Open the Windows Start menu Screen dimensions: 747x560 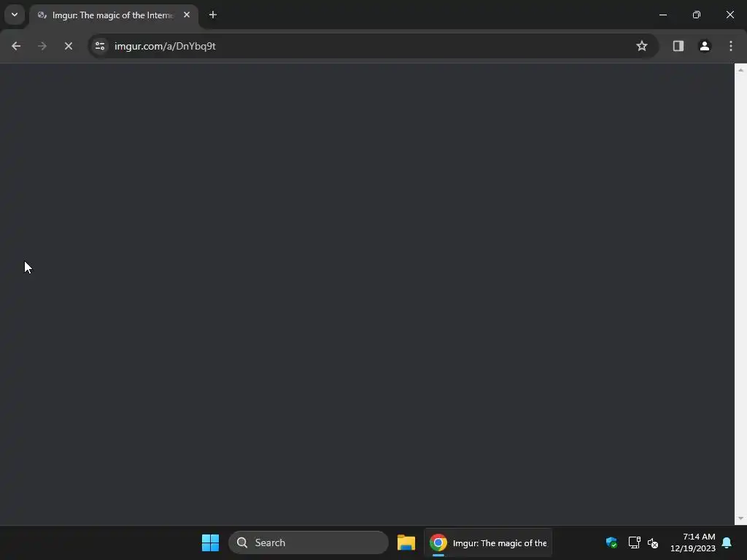tap(210, 542)
